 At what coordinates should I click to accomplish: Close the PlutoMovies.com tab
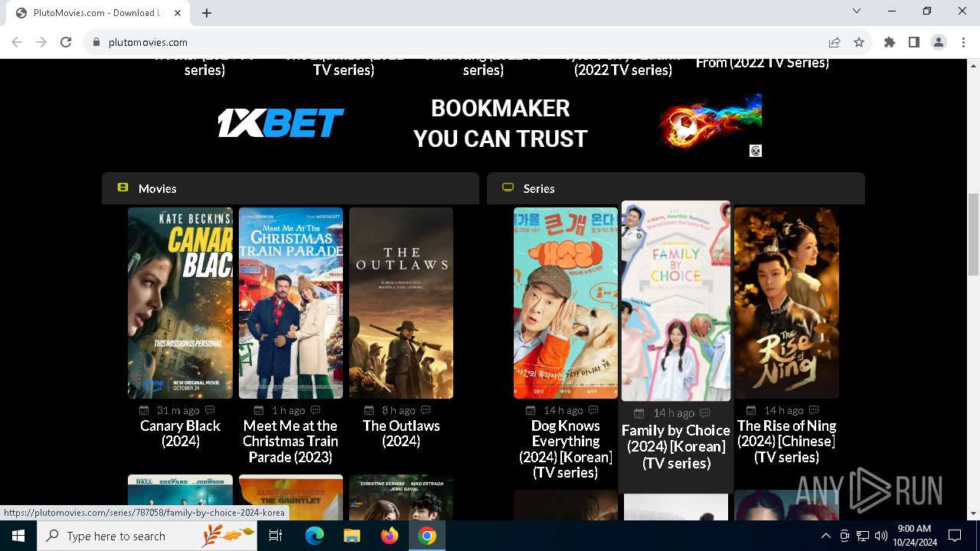tap(178, 13)
